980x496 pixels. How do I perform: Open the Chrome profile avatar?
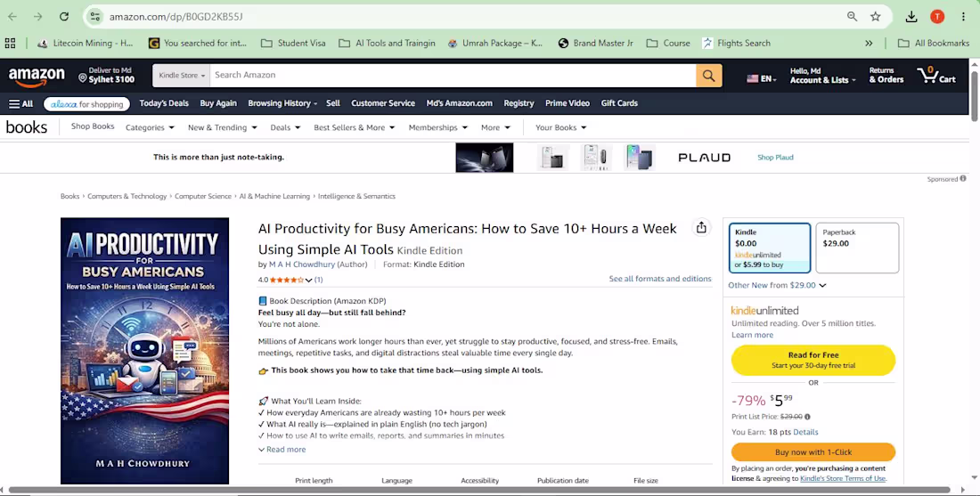[937, 17]
